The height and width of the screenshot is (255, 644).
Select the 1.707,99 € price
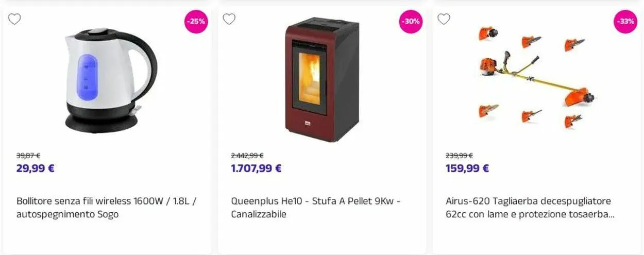pyautogui.click(x=256, y=168)
